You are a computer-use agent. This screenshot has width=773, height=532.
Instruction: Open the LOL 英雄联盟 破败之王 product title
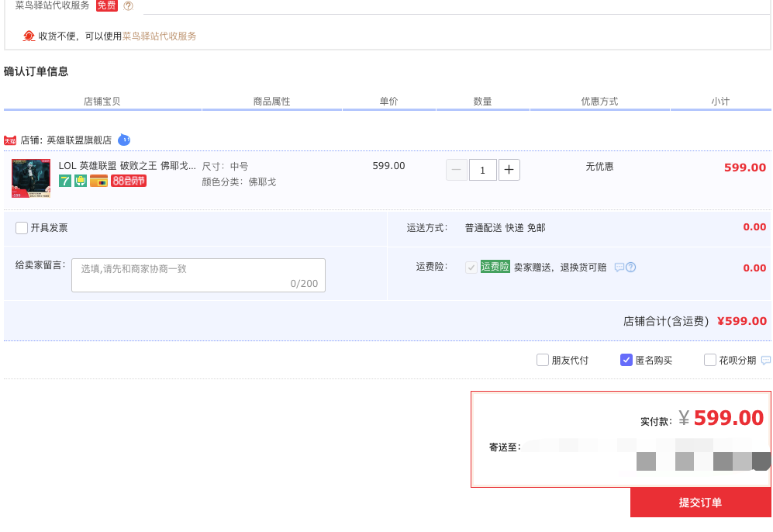tap(127, 166)
